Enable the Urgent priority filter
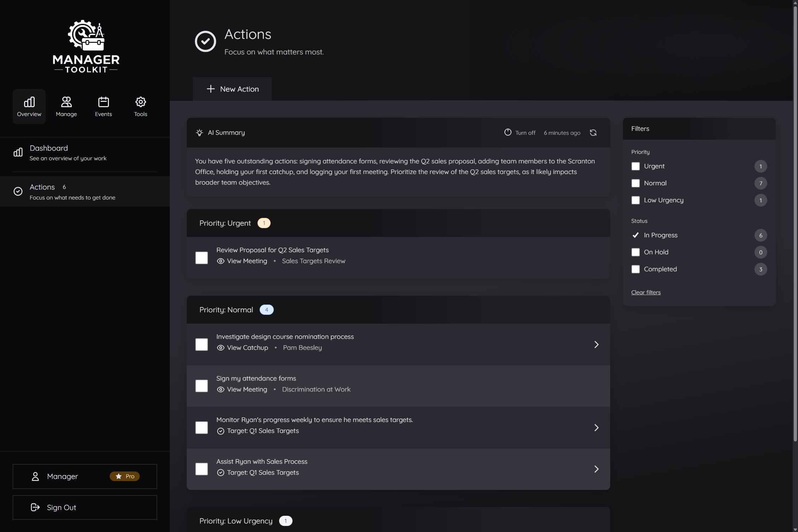Viewport: 798px width, 532px height. tap(636, 166)
